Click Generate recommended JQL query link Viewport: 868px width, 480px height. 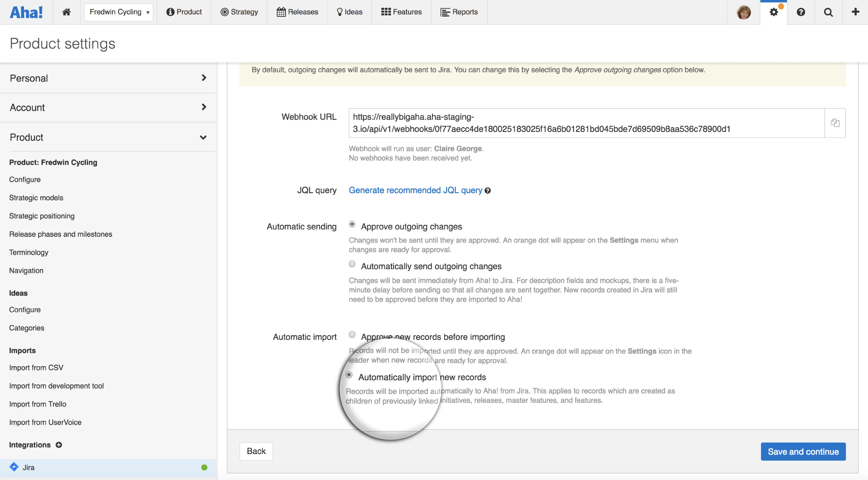(x=415, y=190)
